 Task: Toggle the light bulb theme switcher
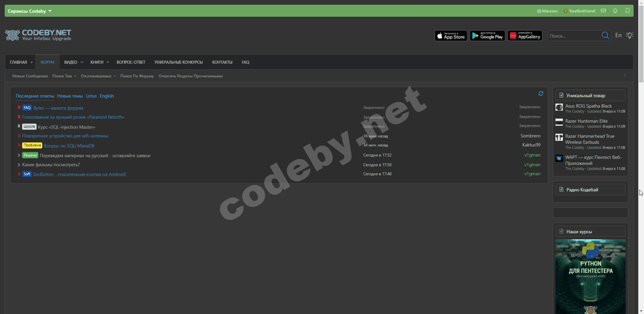[x=630, y=35]
